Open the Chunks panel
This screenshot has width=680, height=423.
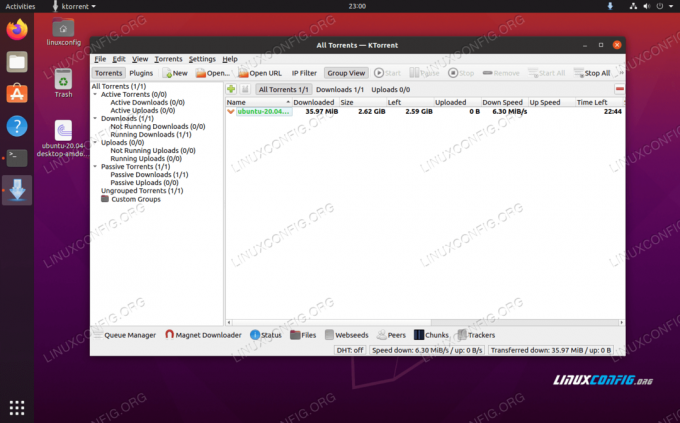pos(431,335)
